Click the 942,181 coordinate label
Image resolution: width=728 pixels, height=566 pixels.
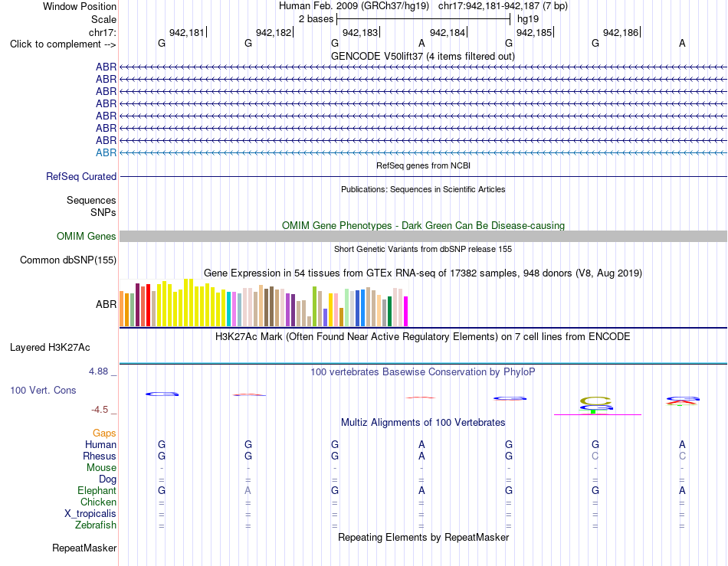pyautogui.click(x=187, y=32)
